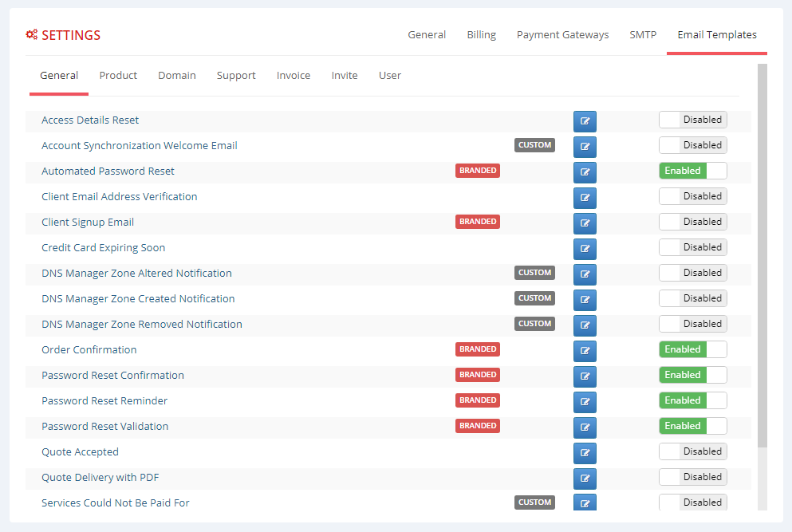This screenshot has height=532, width=792.
Task: Enable the Access Details Reset template
Action: click(693, 120)
